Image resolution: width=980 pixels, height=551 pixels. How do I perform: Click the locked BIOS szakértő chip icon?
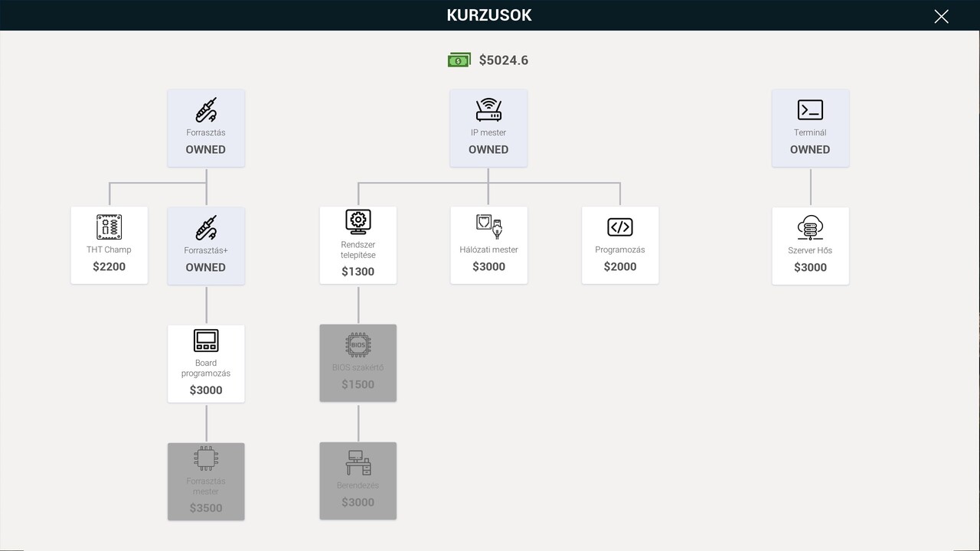point(358,345)
